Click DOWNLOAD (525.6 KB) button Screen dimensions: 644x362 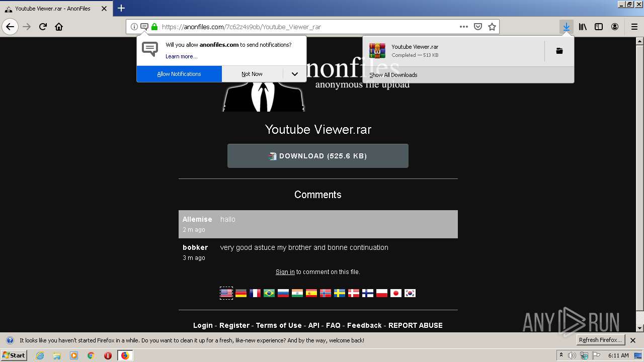pos(318,156)
